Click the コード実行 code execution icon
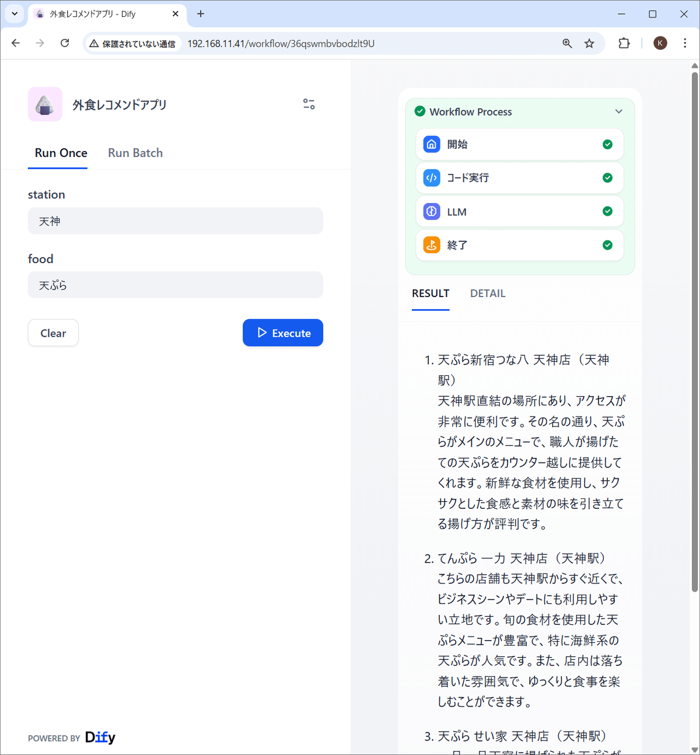The height and width of the screenshot is (755, 700). pyautogui.click(x=431, y=178)
